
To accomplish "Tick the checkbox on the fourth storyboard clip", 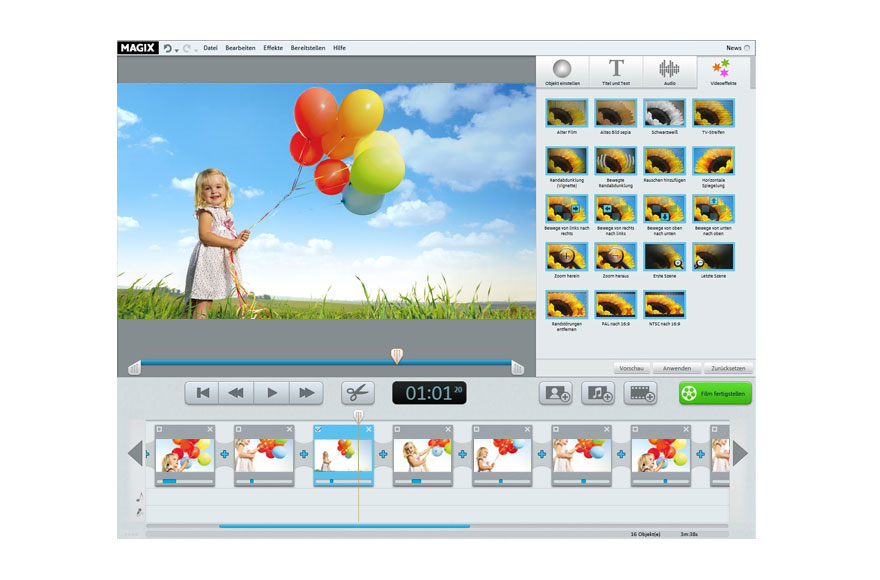I will pyautogui.click(x=397, y=430).
